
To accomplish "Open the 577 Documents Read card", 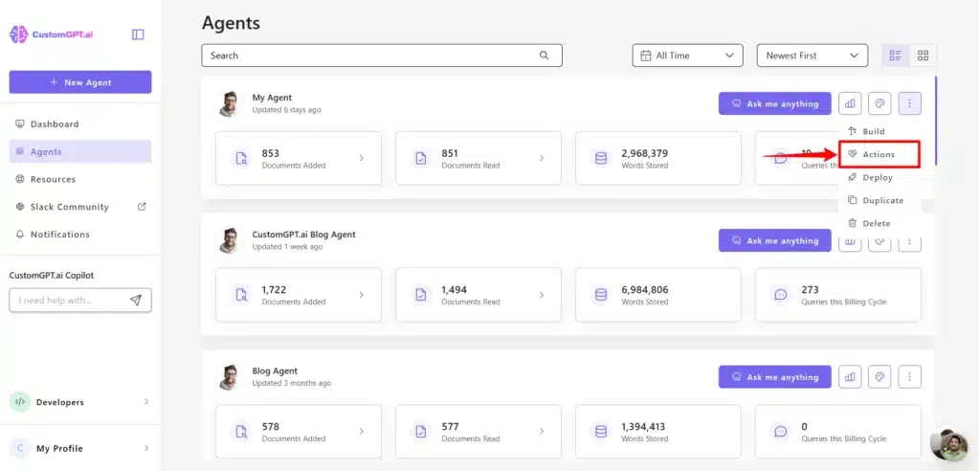I will click(x=479, y=432).
